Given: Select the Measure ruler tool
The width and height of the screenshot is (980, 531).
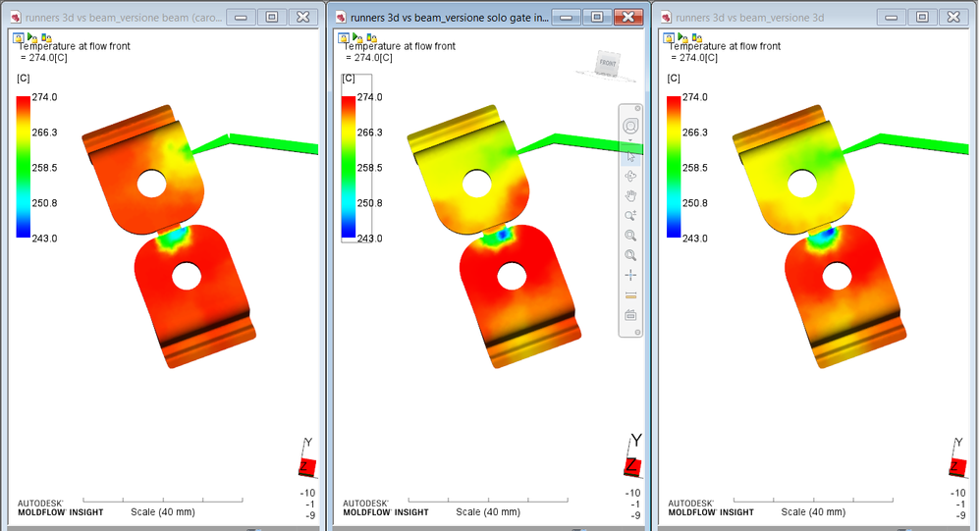Looking at the screenshot, I should coord(630,294).
